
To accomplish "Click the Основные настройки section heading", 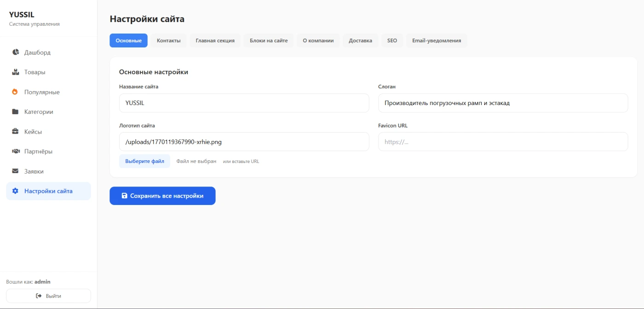I will tap(154, 72).
